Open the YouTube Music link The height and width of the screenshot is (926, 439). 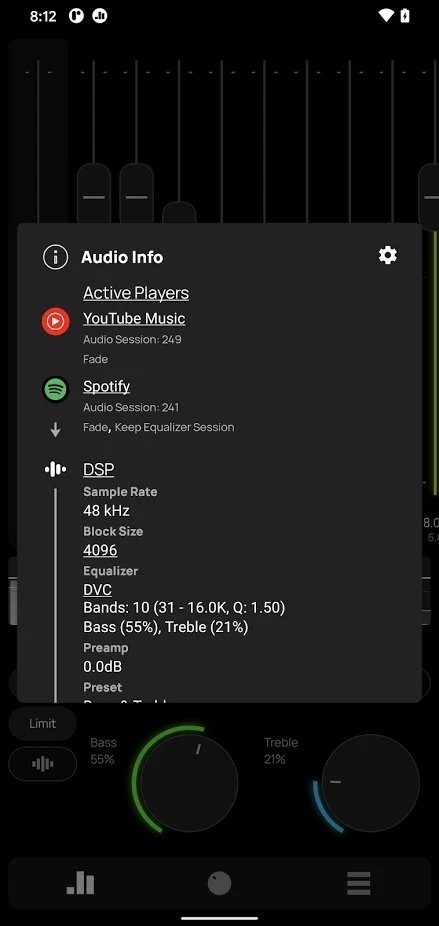pos(134,318)
